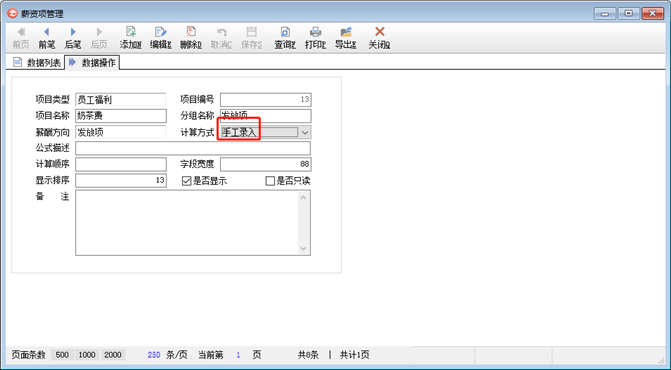Viewport: 671px width, 370px height.
Task: Click the 添加 add record icon
Action: tap(131, 32)
